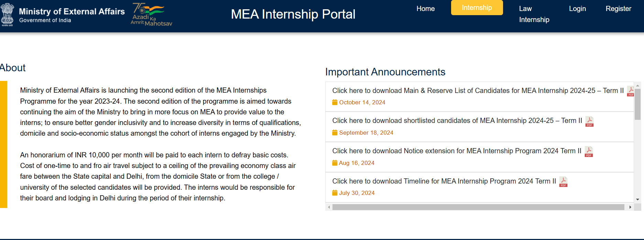Viewport: 644px width, 240px height.
Task: Click calendar icon beside October 14, 2024
Action: [335, 102]
